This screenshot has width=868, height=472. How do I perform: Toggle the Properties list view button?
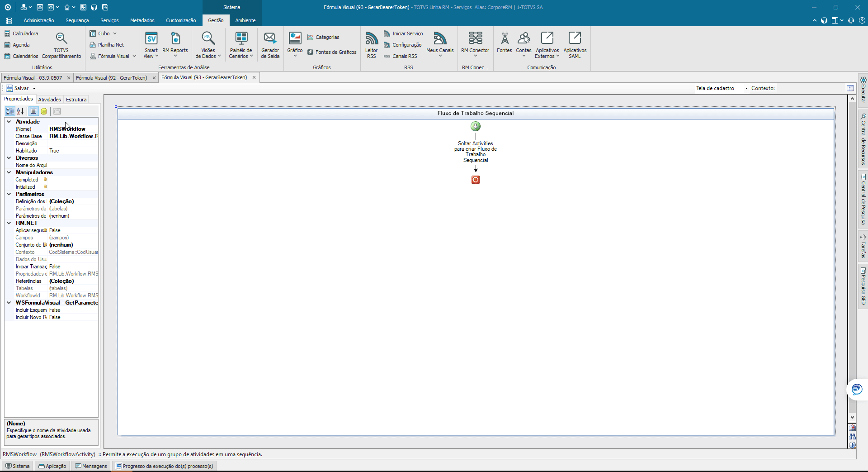click(x=33, y=111)
